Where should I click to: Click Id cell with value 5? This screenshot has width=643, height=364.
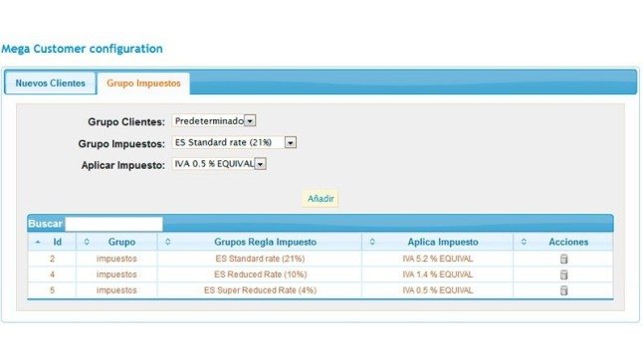point(52,290)
